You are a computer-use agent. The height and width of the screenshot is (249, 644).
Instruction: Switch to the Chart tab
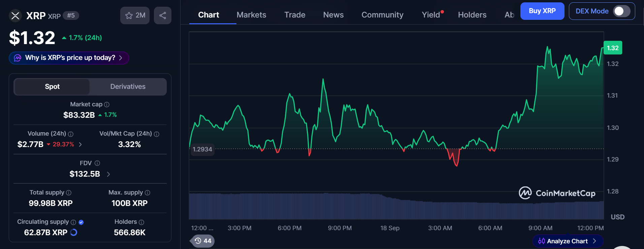(208, 15)
